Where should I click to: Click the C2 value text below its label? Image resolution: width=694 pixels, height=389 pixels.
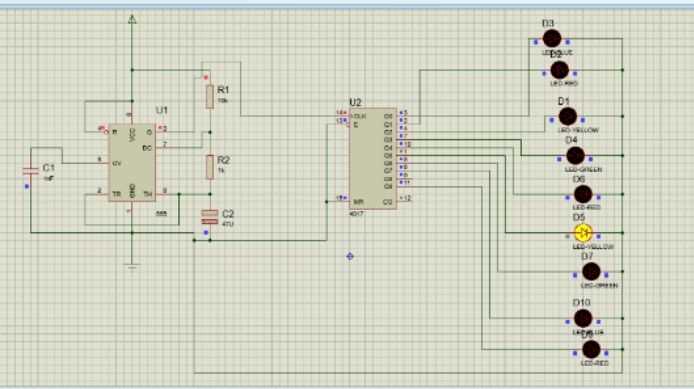click(x=227, y=224)
